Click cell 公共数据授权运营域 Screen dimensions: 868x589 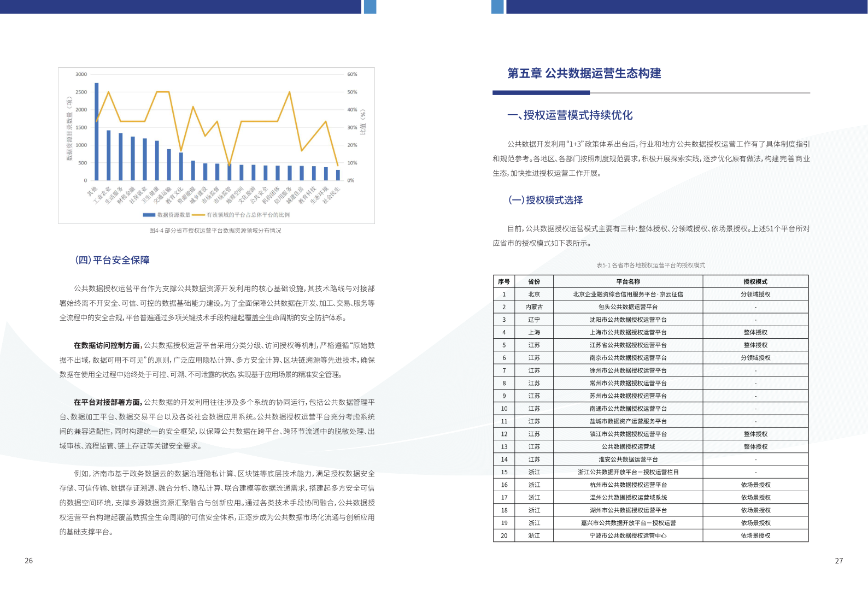(628, 447)
